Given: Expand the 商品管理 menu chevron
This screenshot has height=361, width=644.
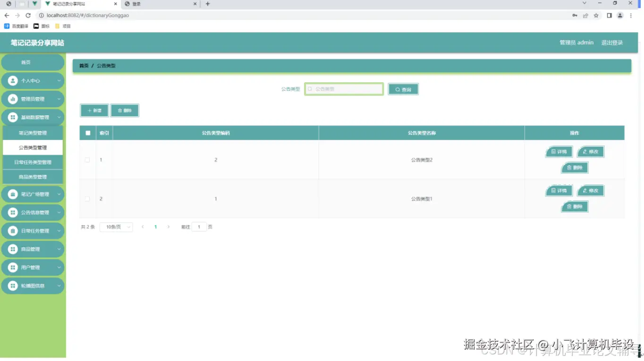Looking at the screenshot, I should [59, 249].
